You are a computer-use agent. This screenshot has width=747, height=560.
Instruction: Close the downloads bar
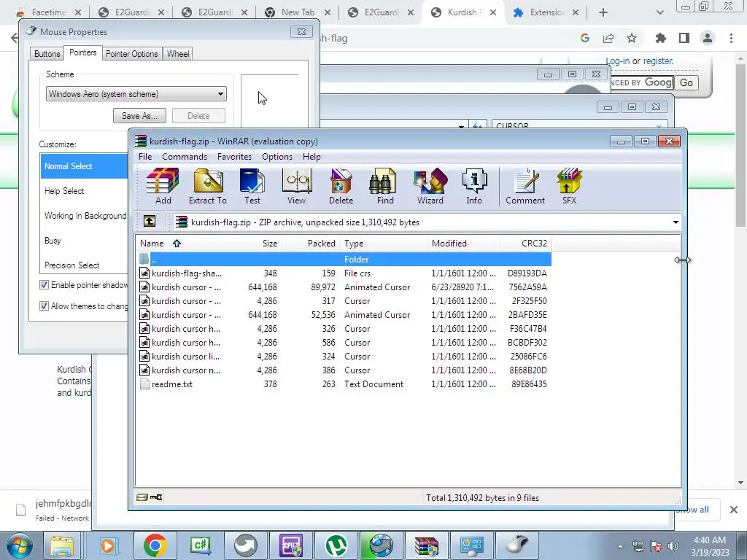[x=734, y=510]
